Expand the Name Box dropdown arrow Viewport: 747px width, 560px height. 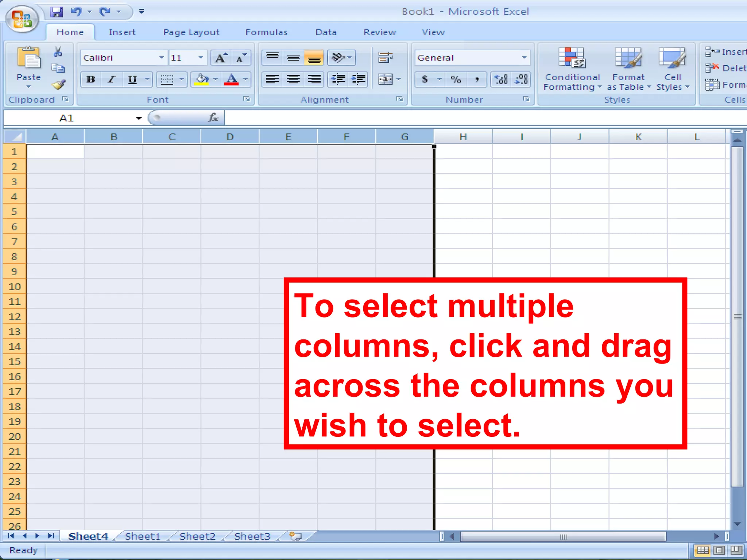(x=139, y=118)
